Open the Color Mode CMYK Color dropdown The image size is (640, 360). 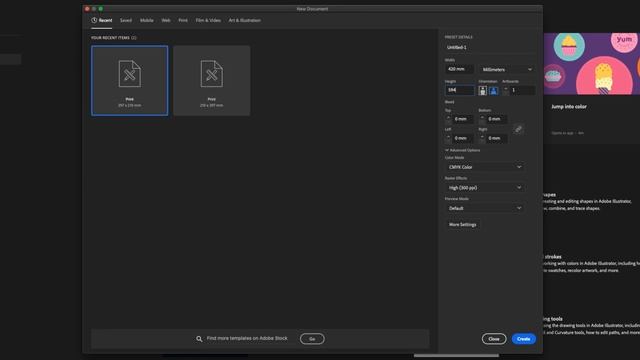(x=484, y=167)
